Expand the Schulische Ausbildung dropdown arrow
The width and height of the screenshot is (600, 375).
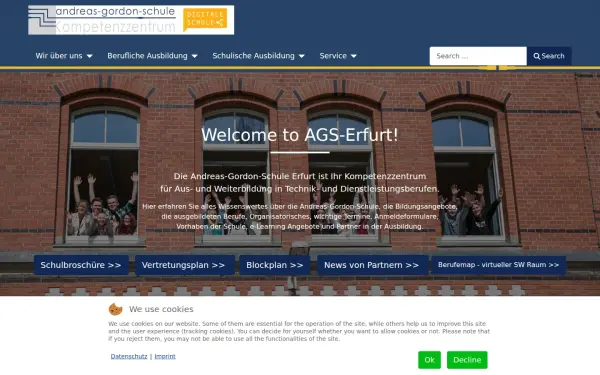point(302,56)
